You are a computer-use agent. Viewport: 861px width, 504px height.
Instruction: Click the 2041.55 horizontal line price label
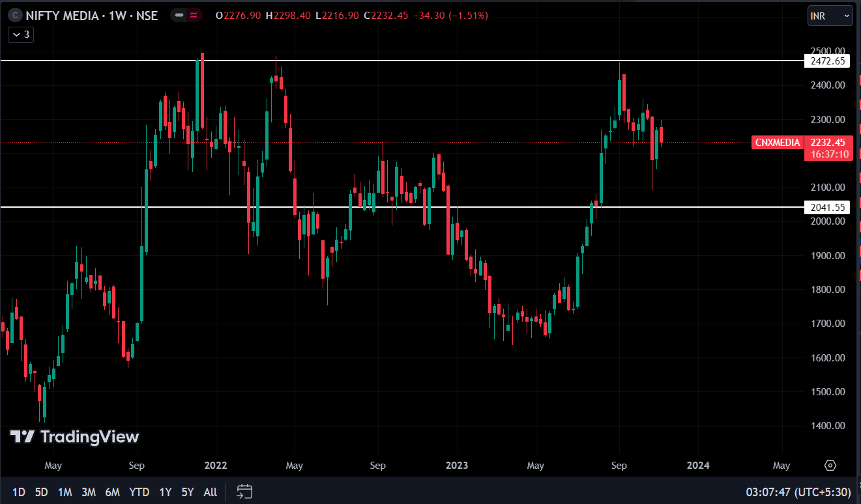pos(826,208)
